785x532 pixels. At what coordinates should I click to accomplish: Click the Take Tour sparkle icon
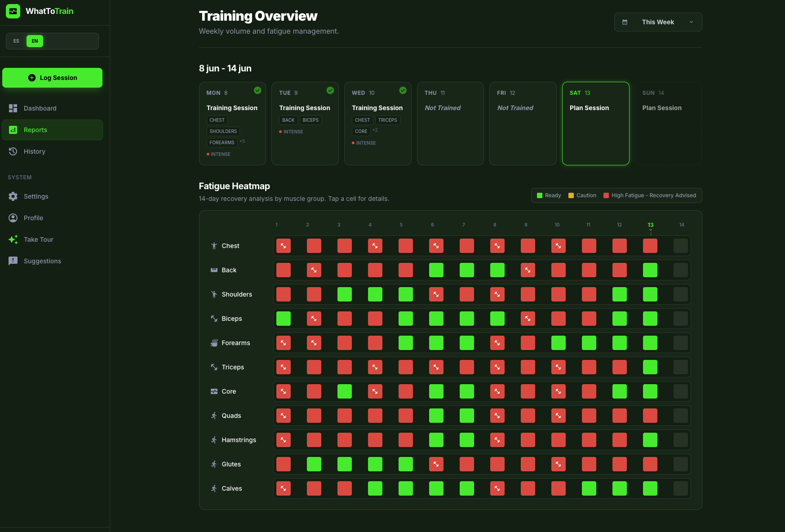[13, 239]
